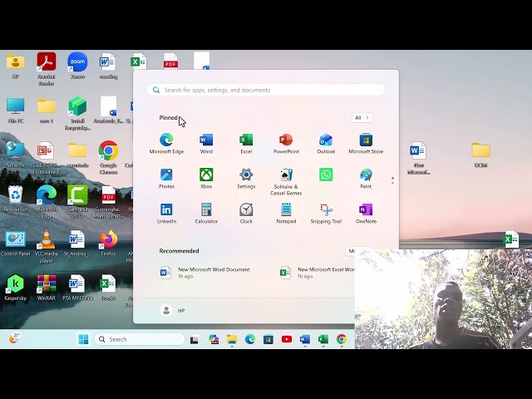The width and height of the screenshot is (532, 399).
Task: Select the VLC media player desktop icon
Action: pos(47,246)
